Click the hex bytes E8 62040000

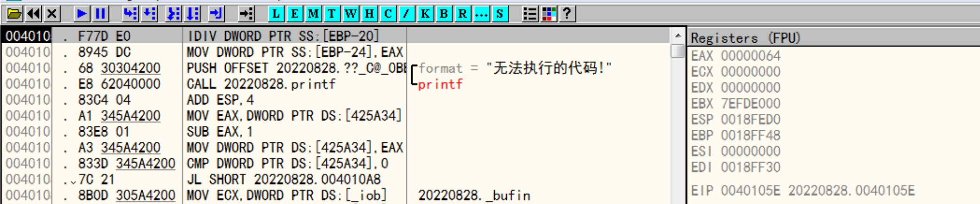(x=119, y=84)
